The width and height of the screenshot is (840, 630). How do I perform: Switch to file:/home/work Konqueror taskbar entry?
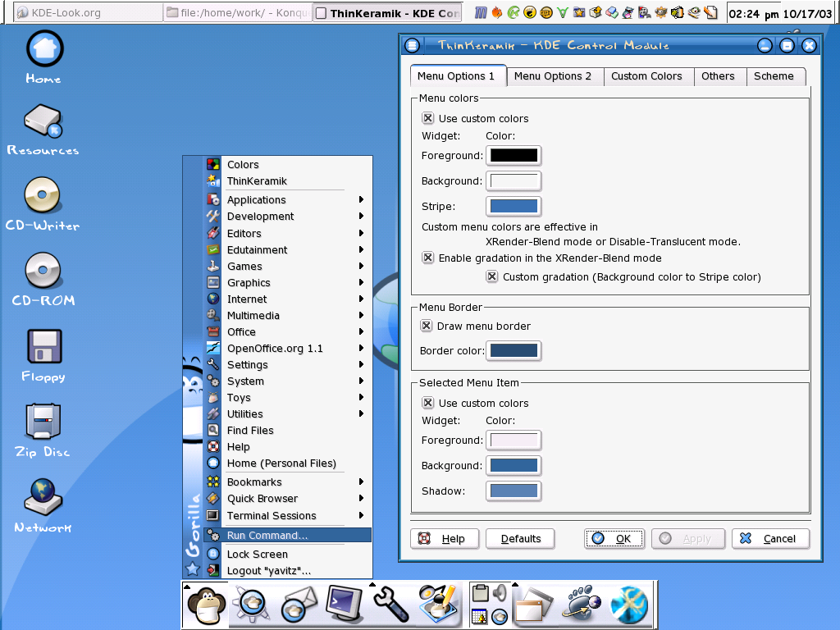point(237,13)
